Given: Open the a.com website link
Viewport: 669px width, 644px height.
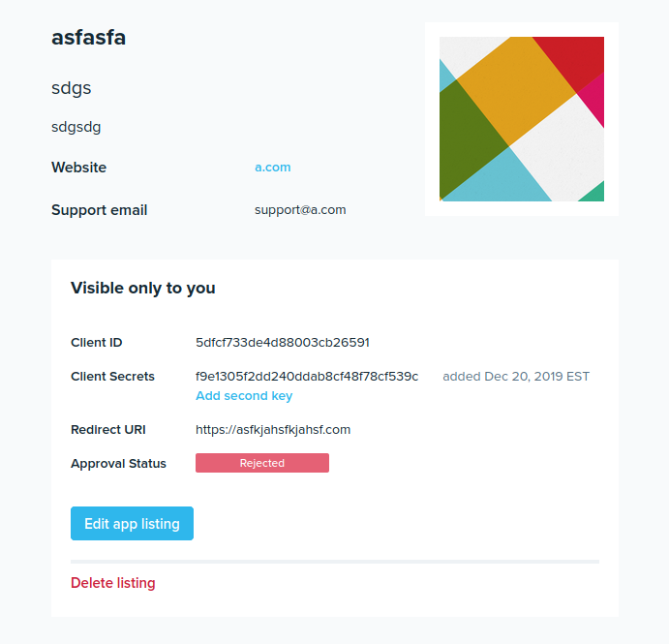Looking at the screenshot, I should tap(272, 168).
